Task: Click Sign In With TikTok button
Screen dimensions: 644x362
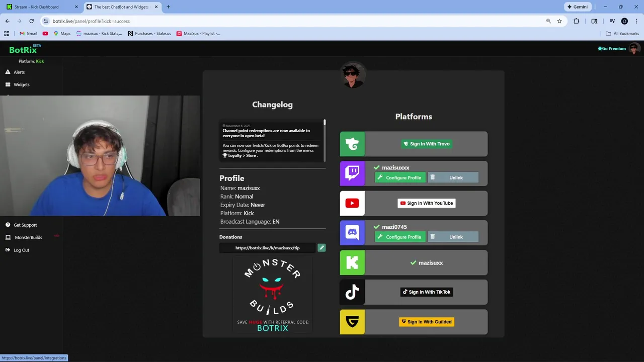Action: pos(427,292)
